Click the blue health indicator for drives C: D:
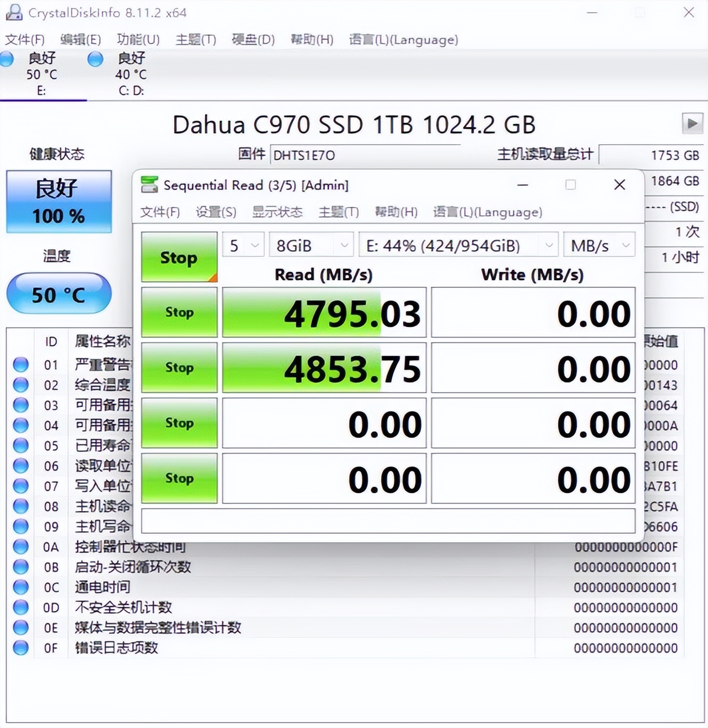The image size is (708, 728). [94, 60]
